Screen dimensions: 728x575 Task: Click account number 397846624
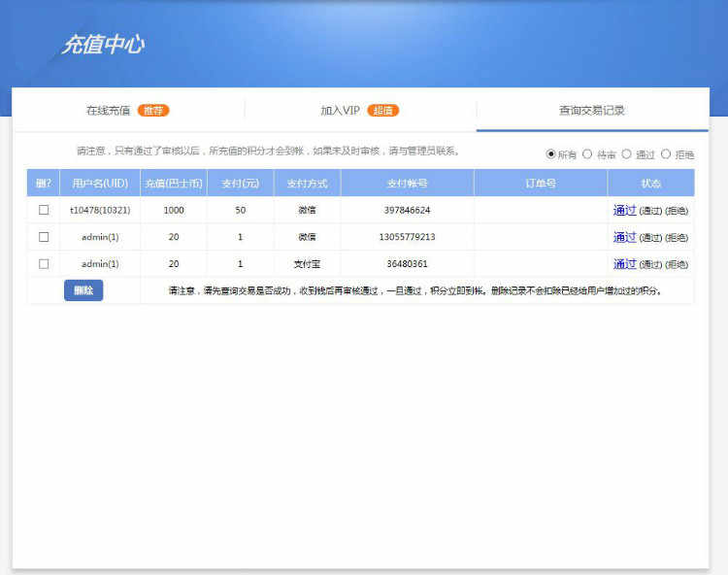407,210
